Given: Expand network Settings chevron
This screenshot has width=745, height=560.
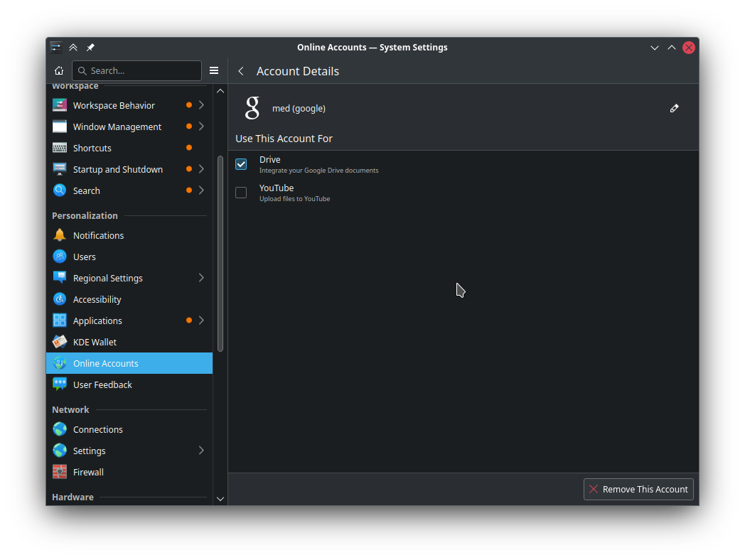Looking at the screenshot, I should [201, 451].
